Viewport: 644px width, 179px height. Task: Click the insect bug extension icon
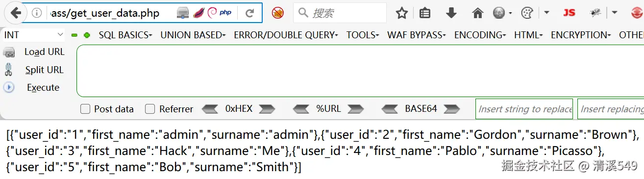point(595,13)
